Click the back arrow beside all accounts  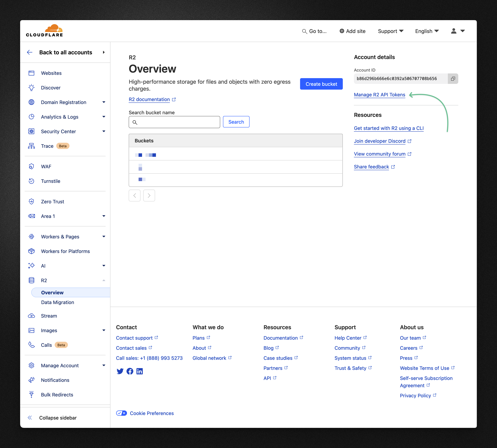click(30, 52)
